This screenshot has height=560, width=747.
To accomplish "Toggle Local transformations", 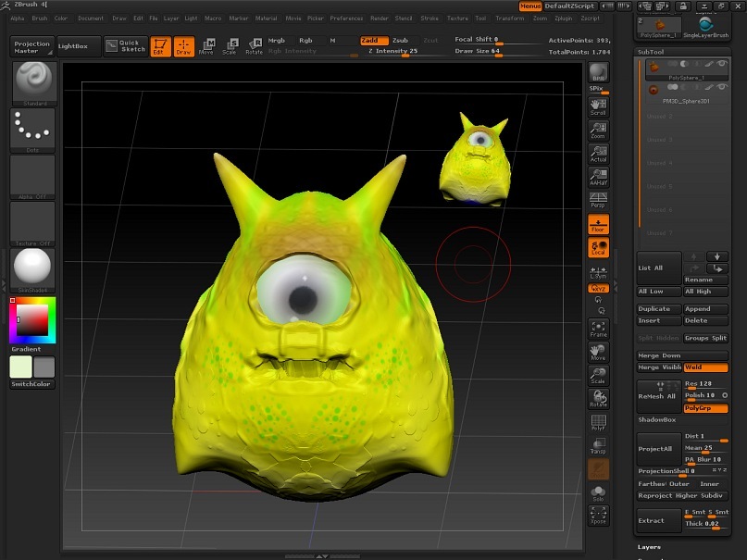I will point(598,248).
